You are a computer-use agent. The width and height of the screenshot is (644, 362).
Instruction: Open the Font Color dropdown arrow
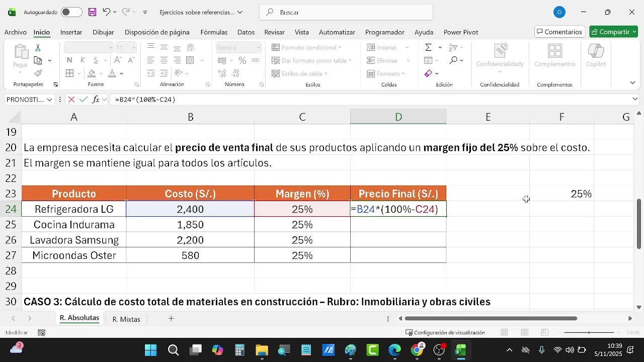click(122, 73)
